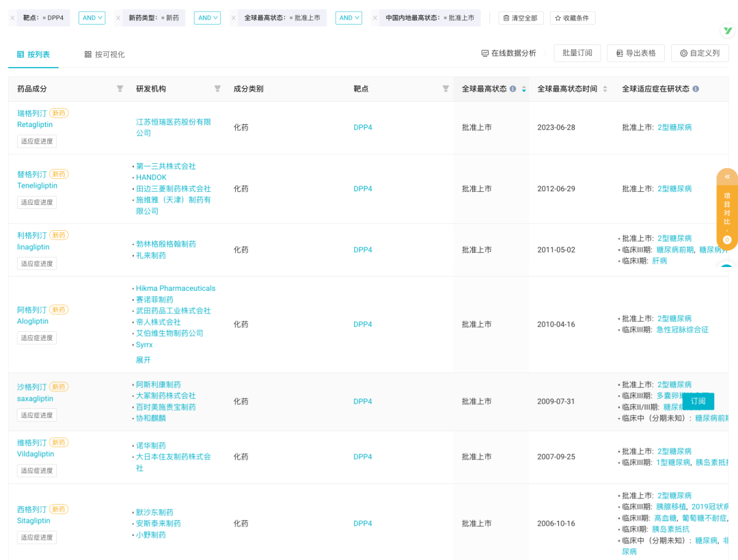Click 收藏条件 to save filter conditions
This screenshot has height=560, width=738.
coord(573,18)
